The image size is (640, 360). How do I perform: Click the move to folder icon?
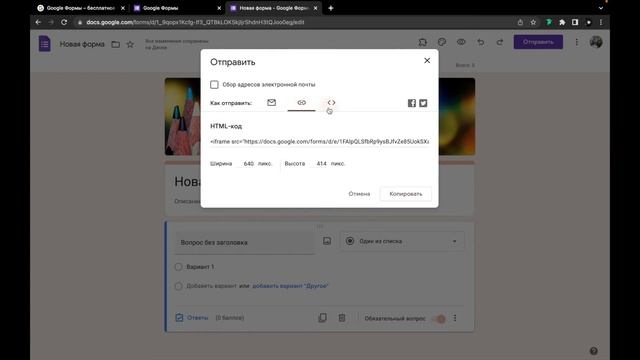click(x=116, y=44)
